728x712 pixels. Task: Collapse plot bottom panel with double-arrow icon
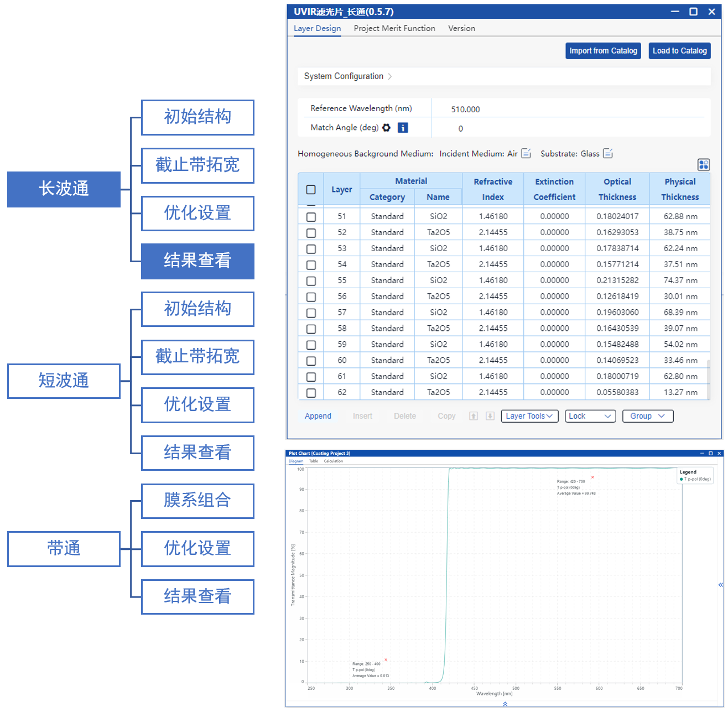point(505,704)
